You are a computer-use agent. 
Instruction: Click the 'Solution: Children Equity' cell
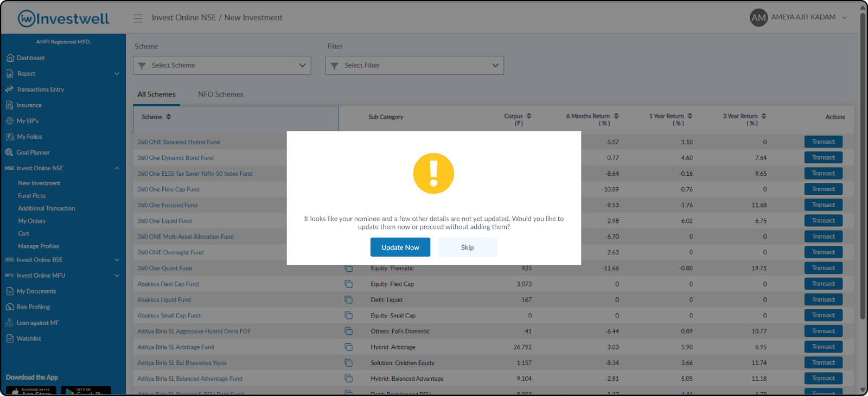coord(403,363)
